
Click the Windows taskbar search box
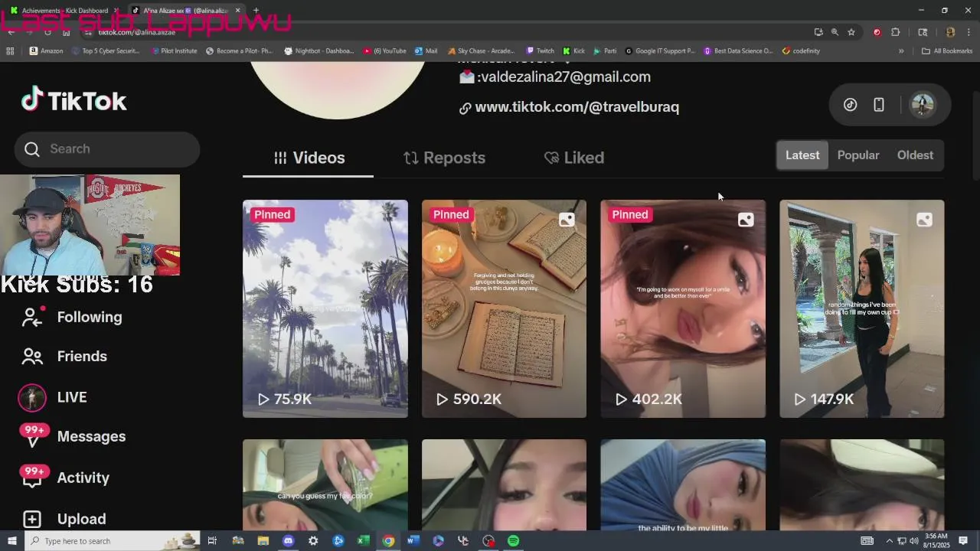pos(113,541)
